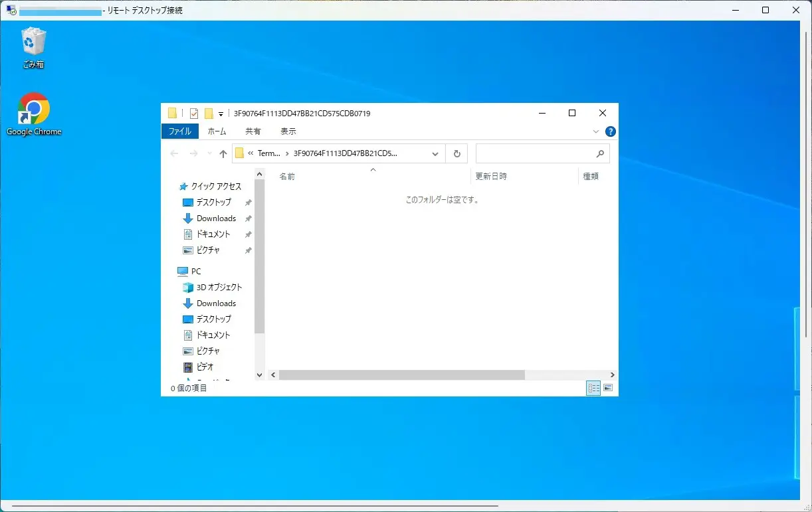
Task: Switch to large icons view layout
Action: pyautogui.click(x=607, y=388)
